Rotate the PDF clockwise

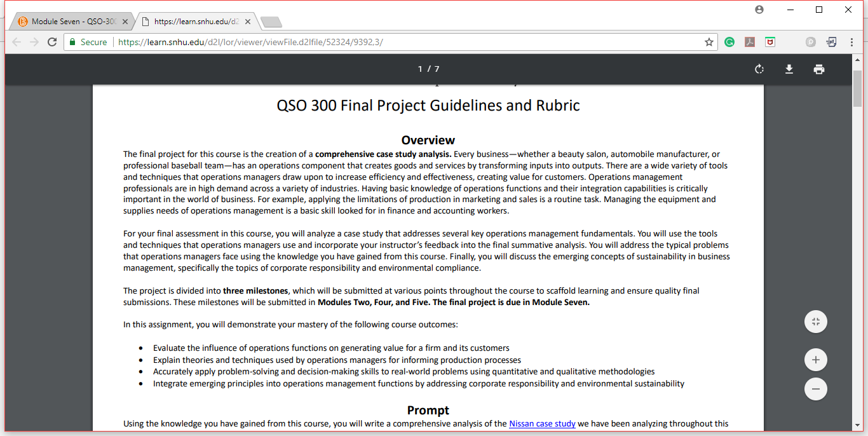(759, 69)
